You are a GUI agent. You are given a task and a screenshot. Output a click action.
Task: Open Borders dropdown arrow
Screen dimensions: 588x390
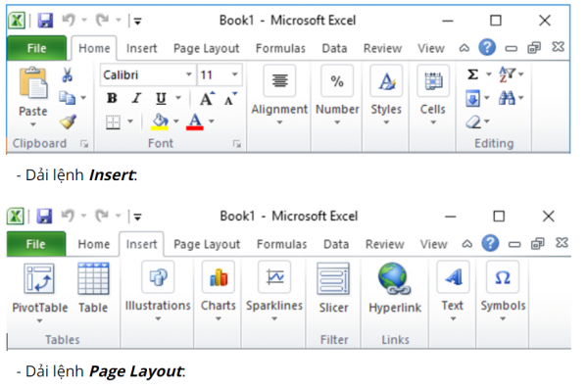130,122
